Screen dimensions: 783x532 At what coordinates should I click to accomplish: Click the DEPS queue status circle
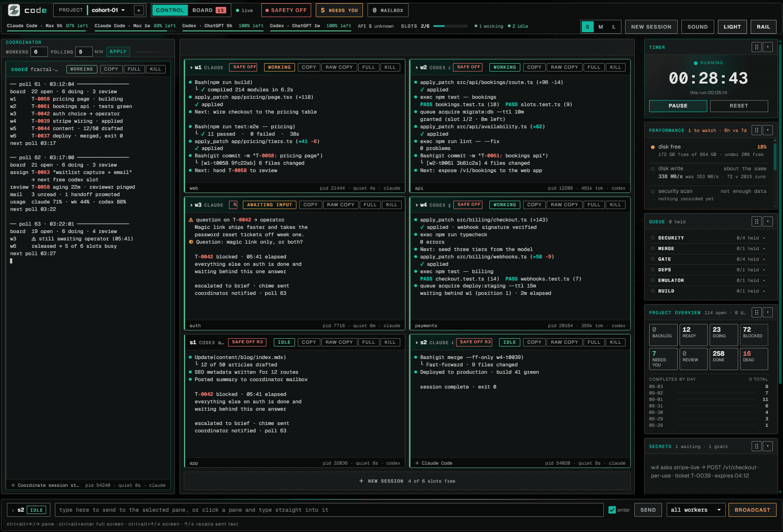point(653,270)
